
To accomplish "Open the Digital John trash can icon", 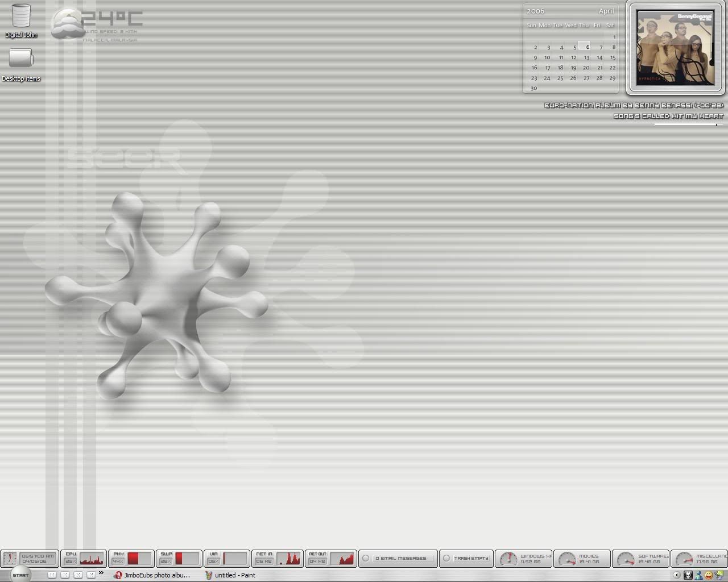I will tap(21, 16).
